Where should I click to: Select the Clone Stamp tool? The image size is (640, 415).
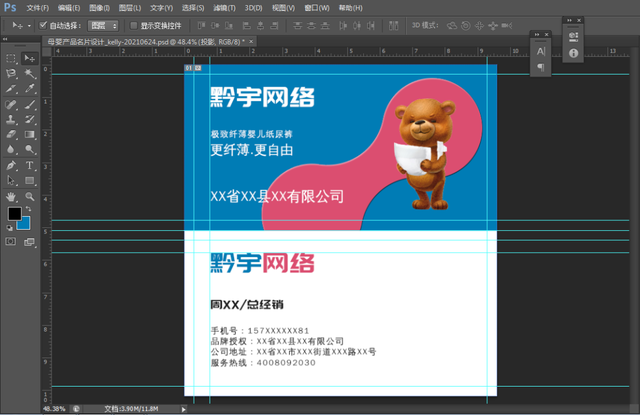pyautogui.click(x=11, y=120)
